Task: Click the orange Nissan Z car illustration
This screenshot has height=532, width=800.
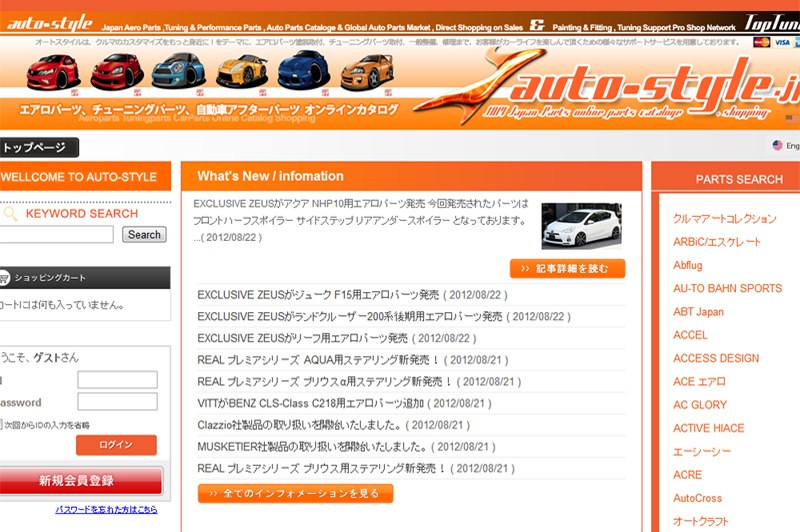Action: tap(240, 71)
